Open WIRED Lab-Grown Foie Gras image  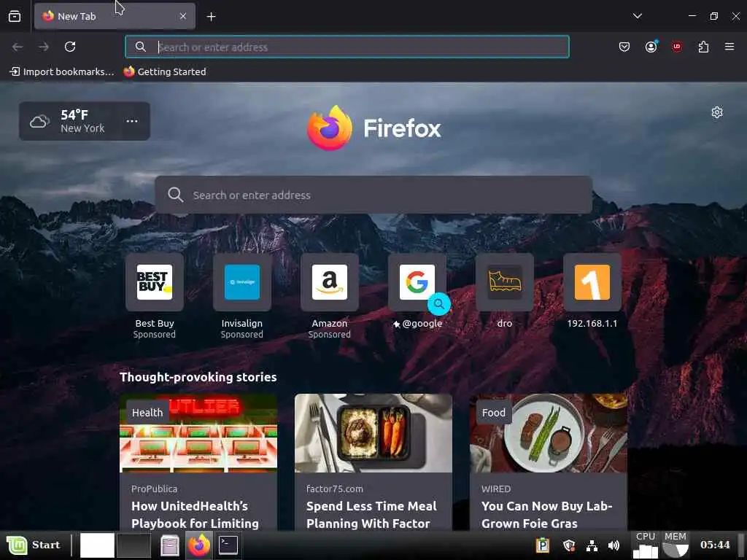[549, 433]
